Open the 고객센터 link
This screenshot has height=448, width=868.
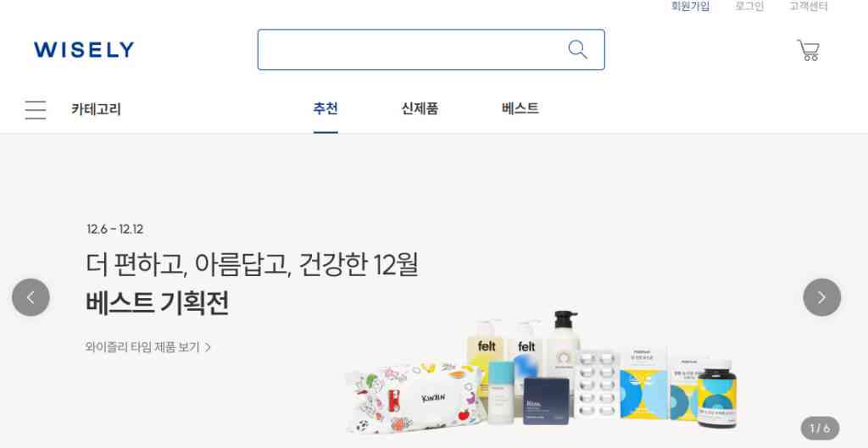click(x=809, y=7)
